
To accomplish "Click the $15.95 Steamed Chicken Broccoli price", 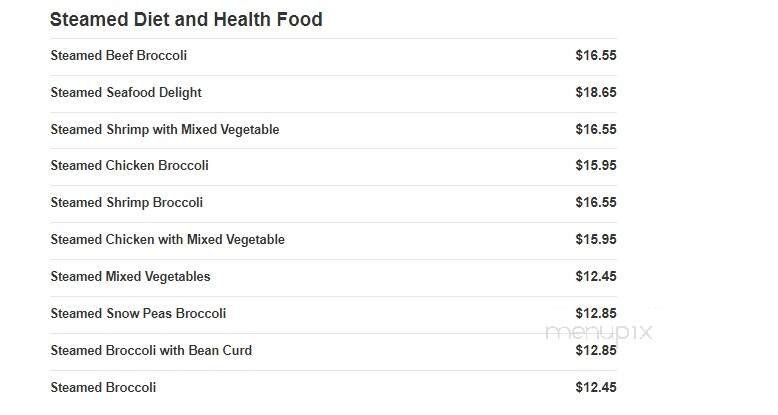I will click(596, 166).
